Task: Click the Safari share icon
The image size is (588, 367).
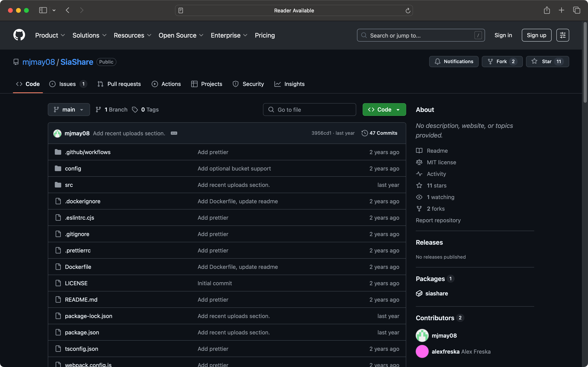Action: pyautogui.click(x=547, y=10)
